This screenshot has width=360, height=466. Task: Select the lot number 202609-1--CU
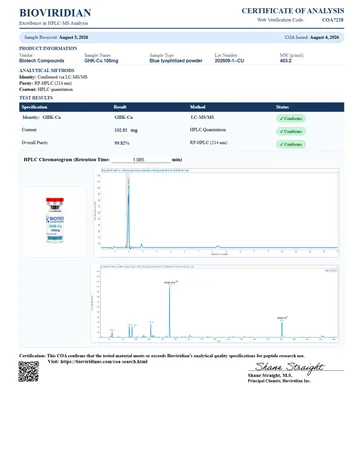point(229,61)
